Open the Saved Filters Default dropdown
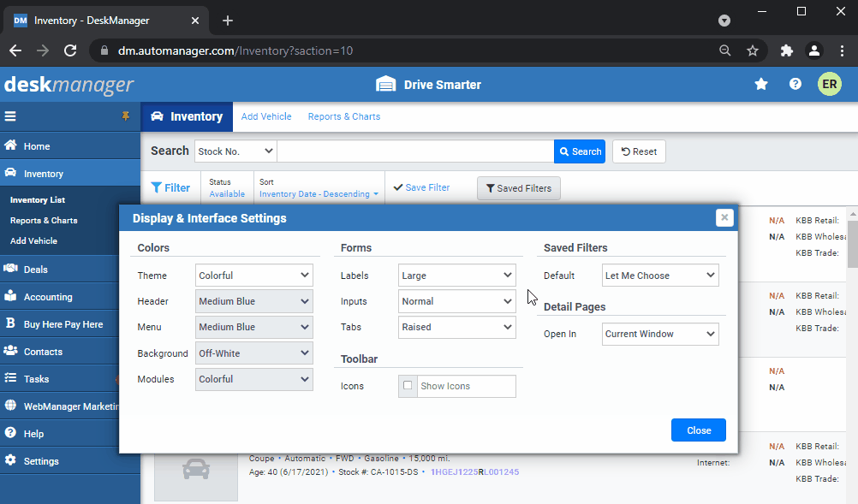 660,276
